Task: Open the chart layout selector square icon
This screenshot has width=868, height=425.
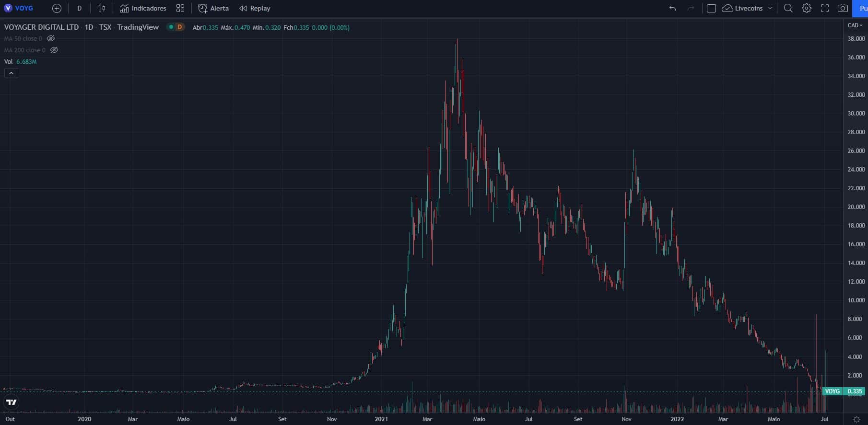Action: click(712, 8)
